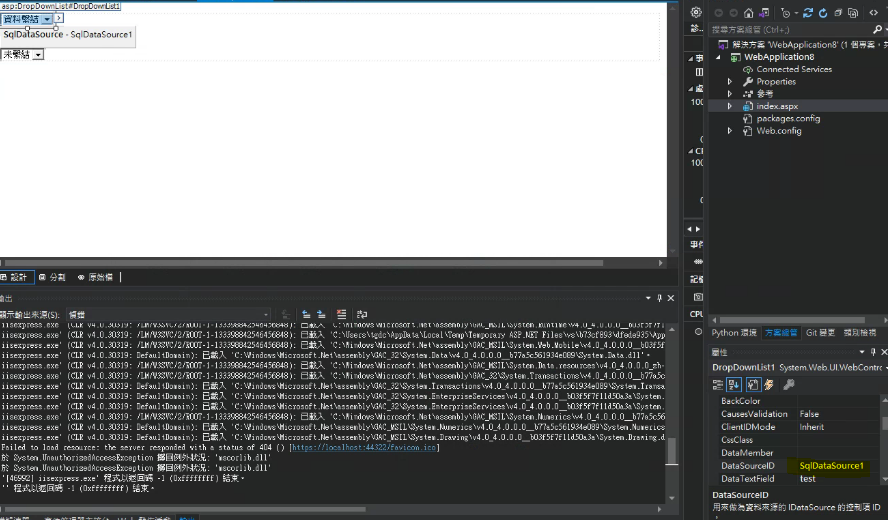Toggle Categorized view in Properties panel
This screenshot has width=888, height=520.
718,385
